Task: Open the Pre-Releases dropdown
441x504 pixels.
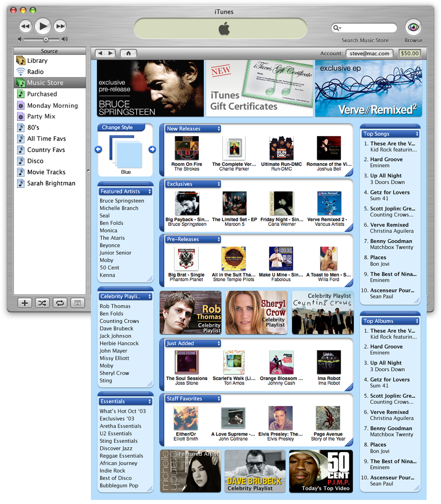Action: 193,239
